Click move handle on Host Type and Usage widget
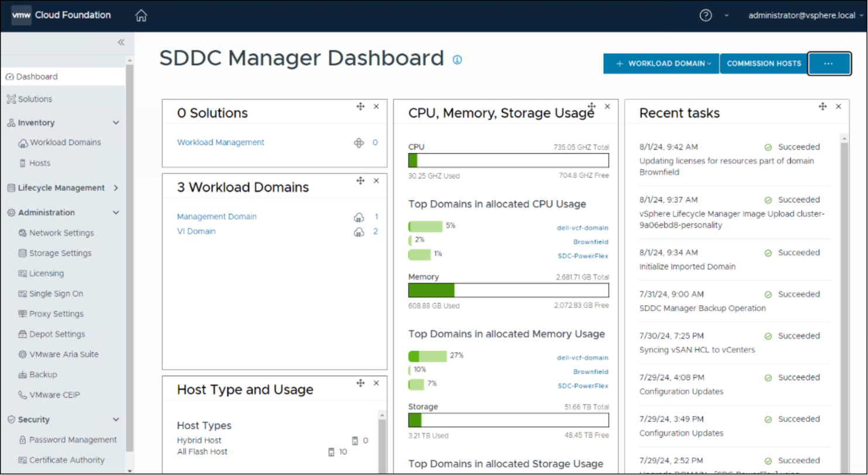Viewport: 868px width, 475px height. tap(360, 383)
